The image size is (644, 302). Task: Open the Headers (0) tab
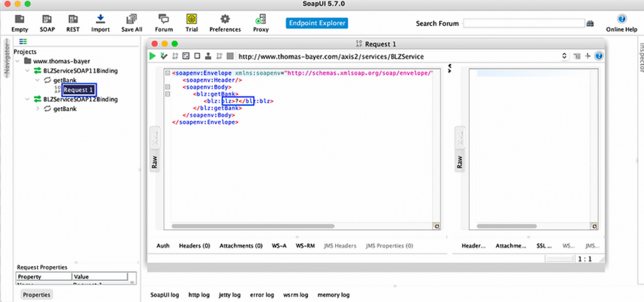(x=195, y=245)
